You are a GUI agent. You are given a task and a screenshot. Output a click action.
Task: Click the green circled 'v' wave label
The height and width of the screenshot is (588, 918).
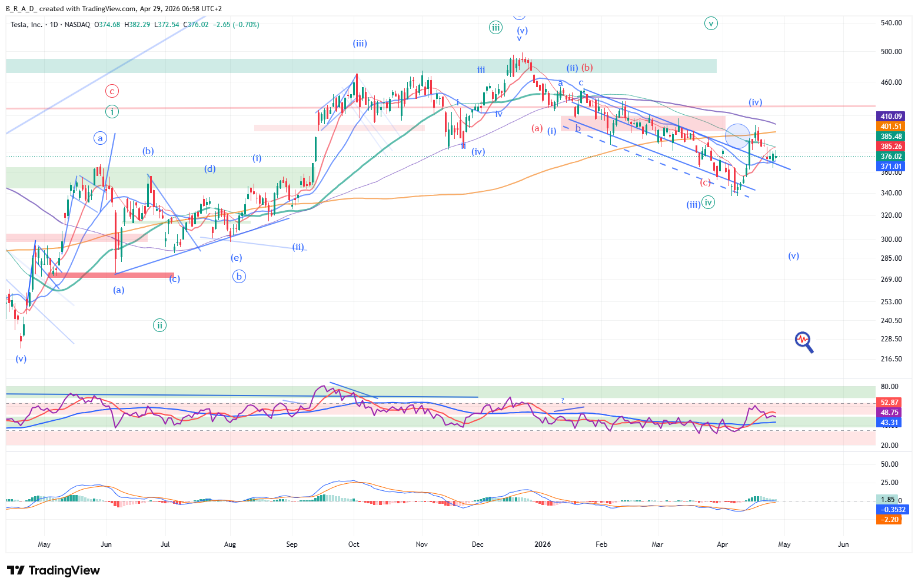tap(711, 24)
